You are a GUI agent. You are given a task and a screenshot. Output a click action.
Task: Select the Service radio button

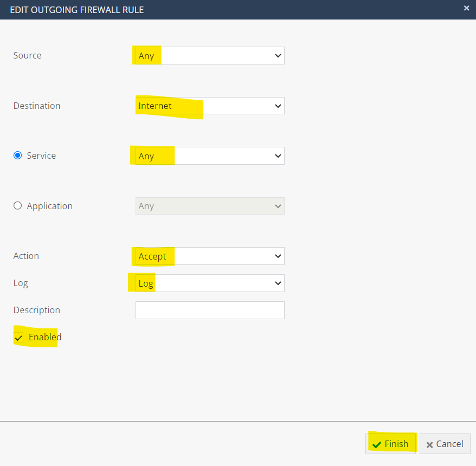pos(17,156)
